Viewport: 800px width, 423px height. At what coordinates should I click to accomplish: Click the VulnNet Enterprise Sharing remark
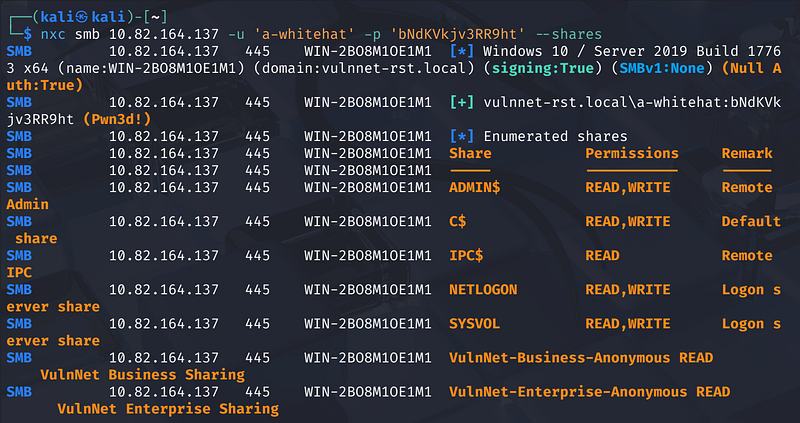(168, 409)
